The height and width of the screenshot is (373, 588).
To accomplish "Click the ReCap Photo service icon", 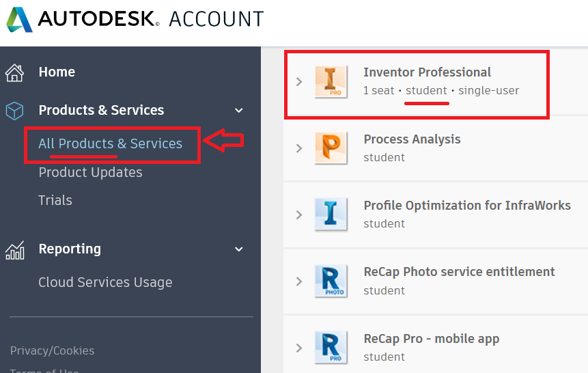I will 331,281.
